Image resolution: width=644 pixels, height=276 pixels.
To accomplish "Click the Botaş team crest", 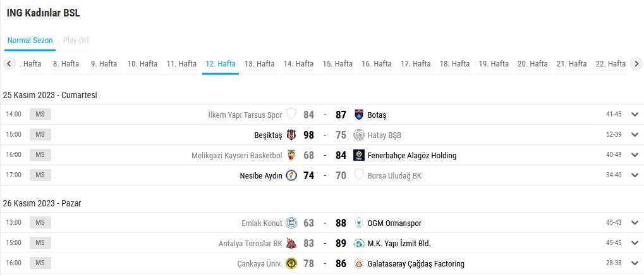I will (358, 115).
